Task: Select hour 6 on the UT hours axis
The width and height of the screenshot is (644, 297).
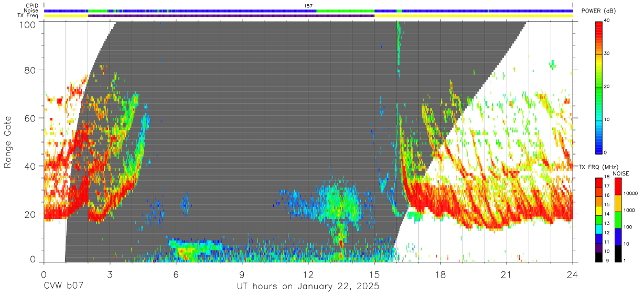Action: tap(176, 274)
